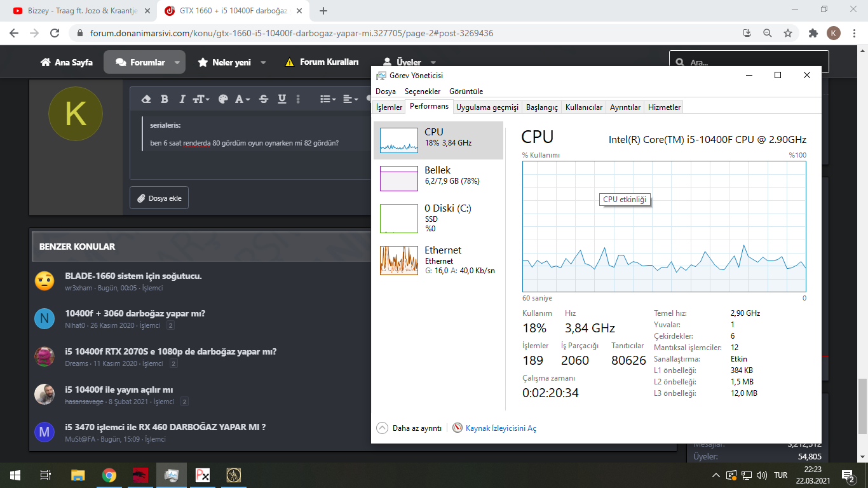
Task: Open Chrome extensions puzzle icon
Action: click(813, 33)
